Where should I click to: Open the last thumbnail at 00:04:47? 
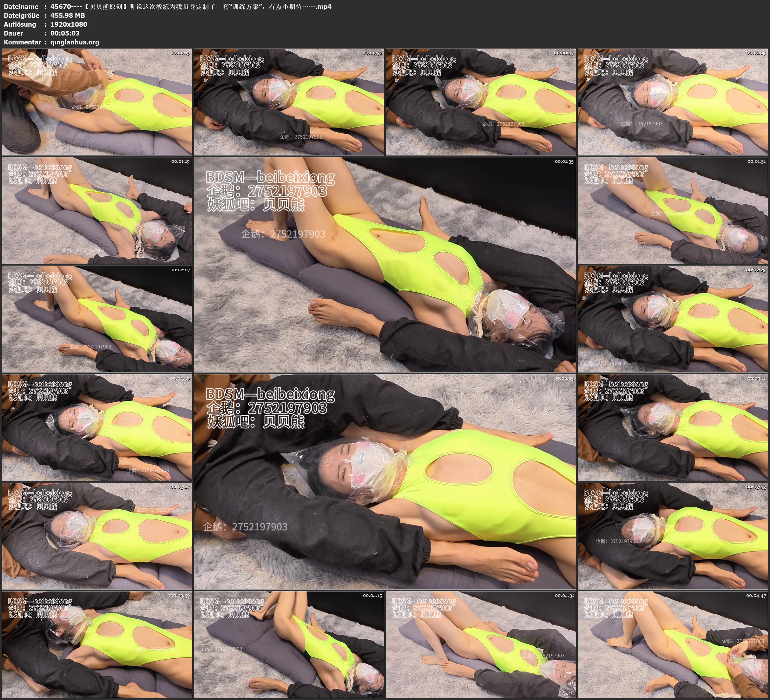click(x=673, y=644)
